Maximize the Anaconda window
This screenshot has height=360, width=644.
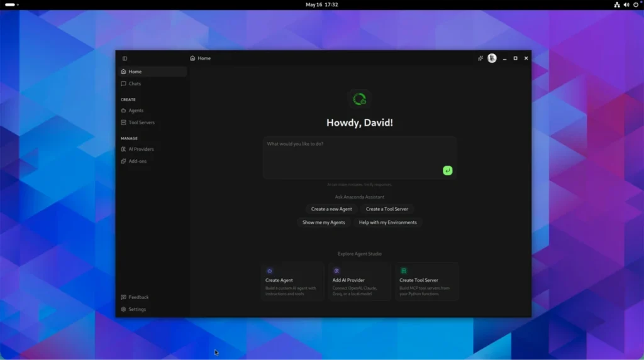(516, 58)
